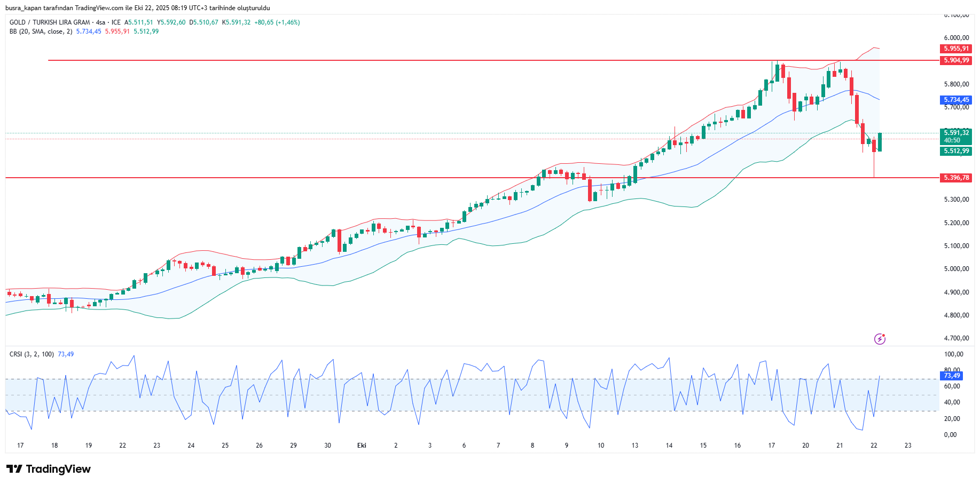Select the 4sa interval label in legend
Image resolution: width=980 pixels, height=485 pixels.
pos(100,22)
